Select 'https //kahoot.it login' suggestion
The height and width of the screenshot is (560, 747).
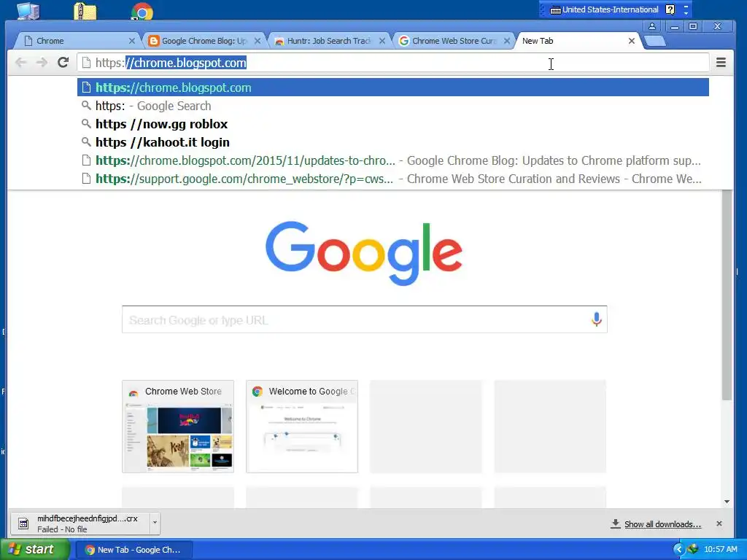click(x=393, y=142)
